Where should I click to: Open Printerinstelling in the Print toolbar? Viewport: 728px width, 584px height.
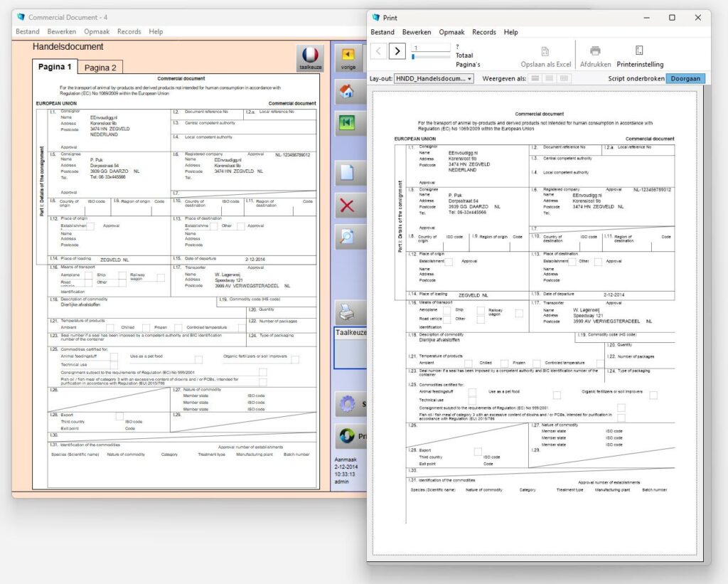640,56
